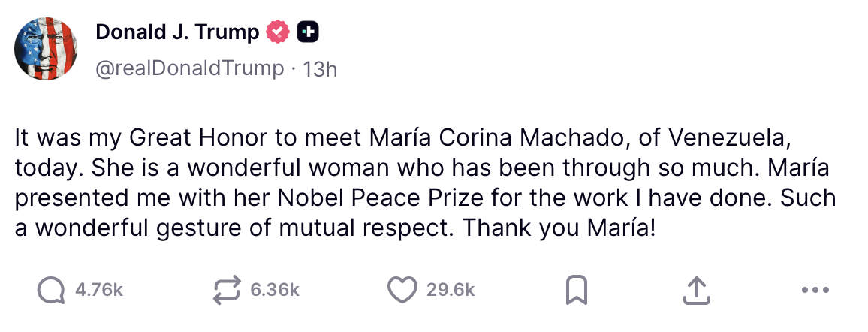Click the 6.36k repost count
The width and height of the screenshot is (868, 332).
click(276, 291)
